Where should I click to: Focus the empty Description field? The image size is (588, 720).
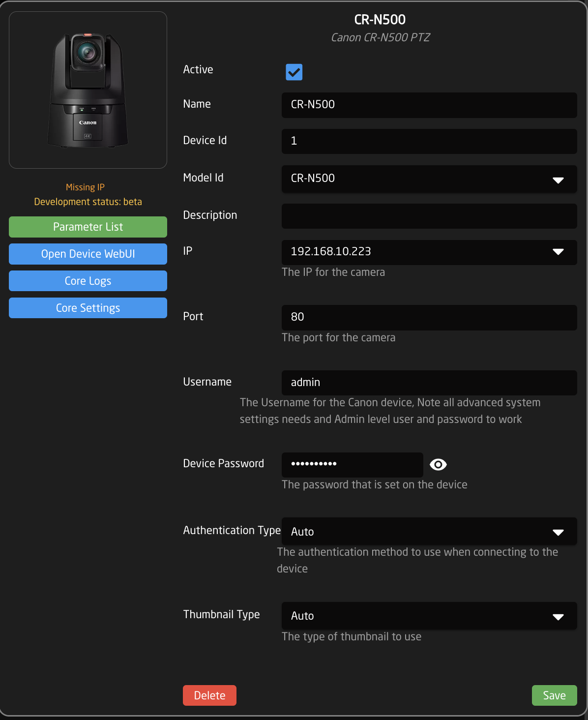pyautogui.click(x=429, y=216)
